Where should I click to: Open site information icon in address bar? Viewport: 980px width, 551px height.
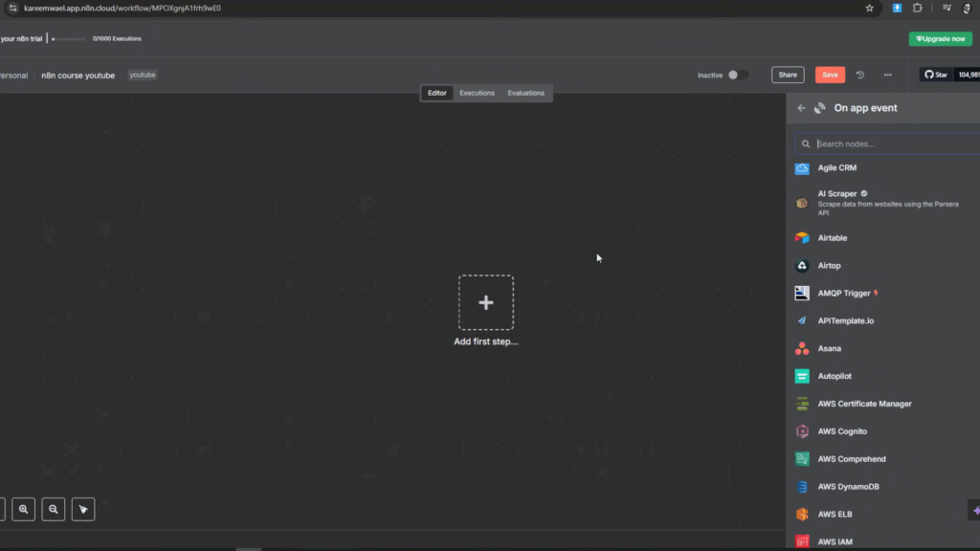pyautogui.click(x=12, y=8)
